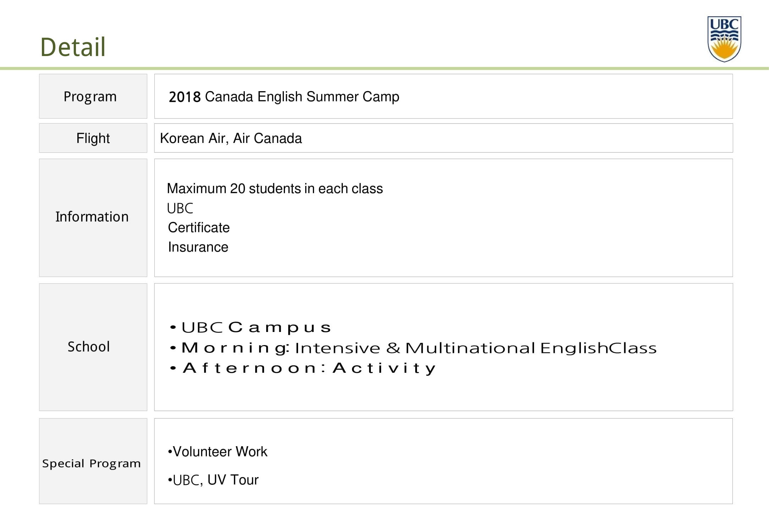The image size is (769, 532).
Task: Select the Volunteer Work bullet
Action: 218,452
